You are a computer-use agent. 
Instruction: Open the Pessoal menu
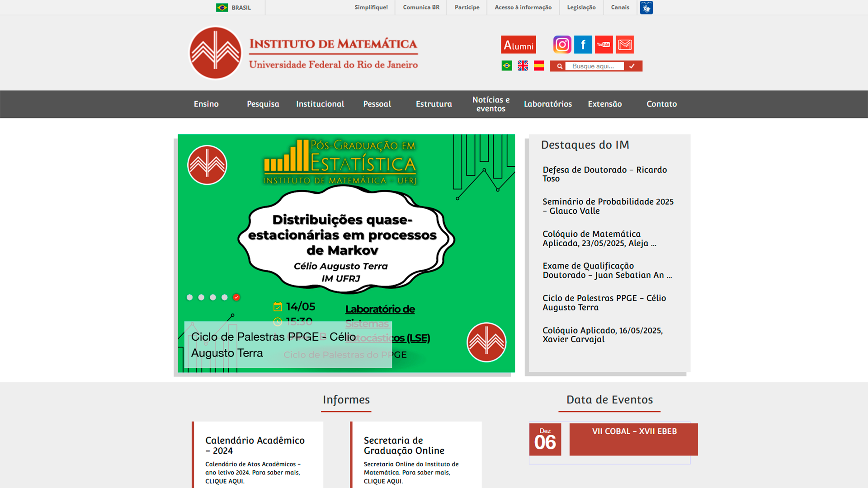(x=377, y=104)
